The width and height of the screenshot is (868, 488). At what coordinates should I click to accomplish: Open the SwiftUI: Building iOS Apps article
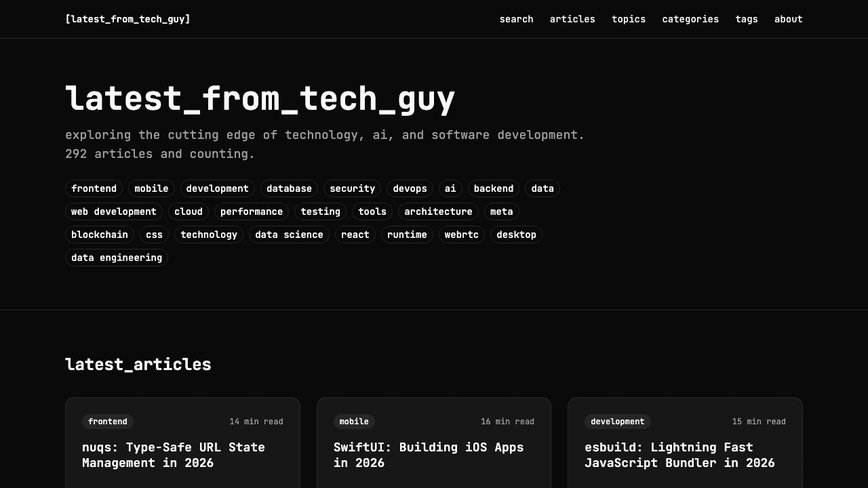[429, 455]
